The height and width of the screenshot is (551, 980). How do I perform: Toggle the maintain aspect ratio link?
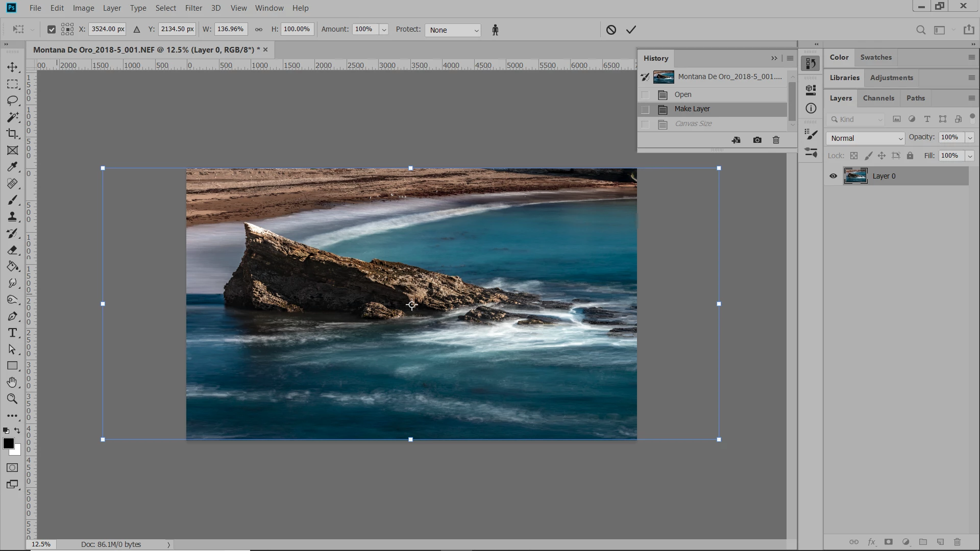(259, 30)
